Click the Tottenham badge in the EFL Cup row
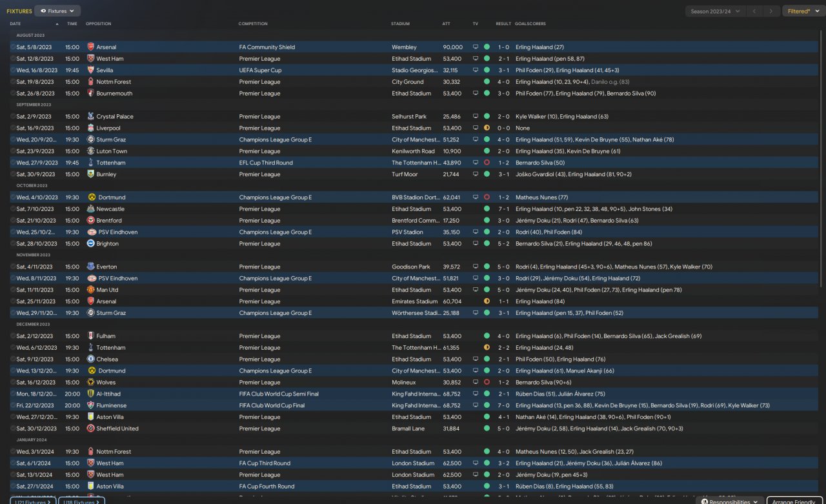826x504 pixels. click(90, 163)
